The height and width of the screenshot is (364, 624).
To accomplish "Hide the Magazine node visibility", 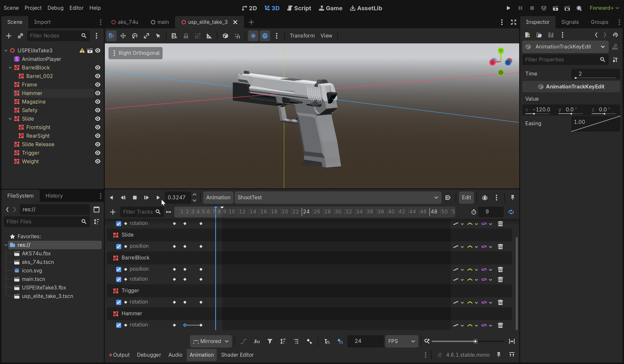I will coord(98,102).
